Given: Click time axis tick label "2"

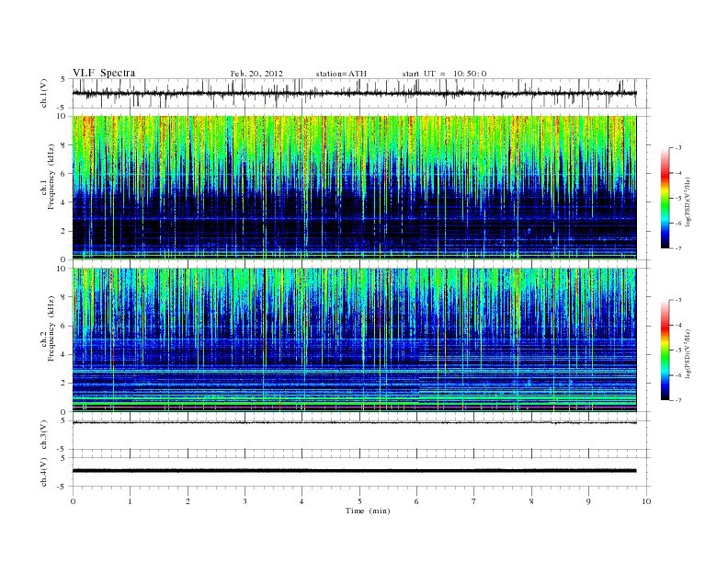Looking at the screenshot, I should (188, 501).
